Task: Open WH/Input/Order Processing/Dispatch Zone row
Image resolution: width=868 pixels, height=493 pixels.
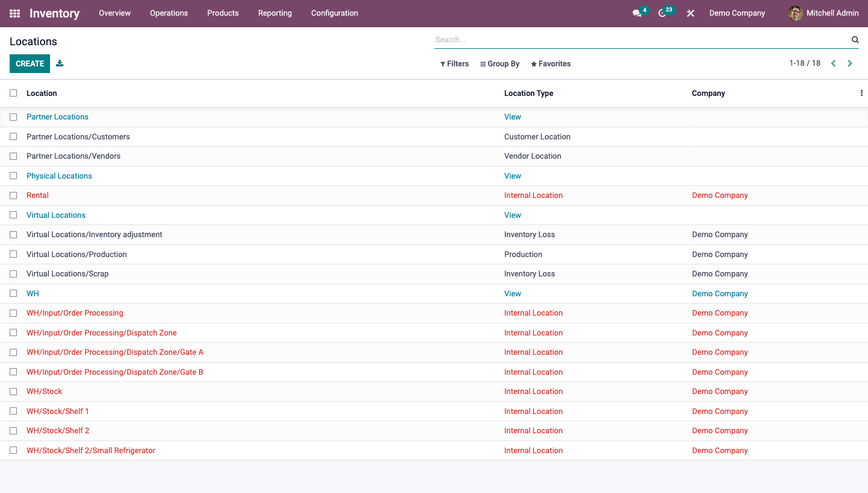Action: coord(434,332)
